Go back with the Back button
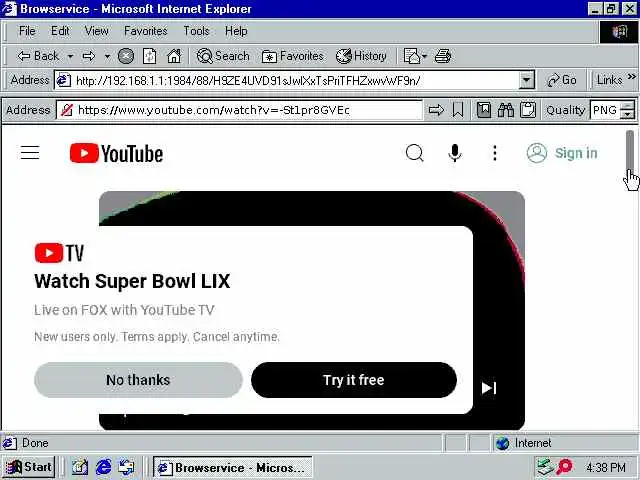This screenshot has height=480, width=640. 38,56
